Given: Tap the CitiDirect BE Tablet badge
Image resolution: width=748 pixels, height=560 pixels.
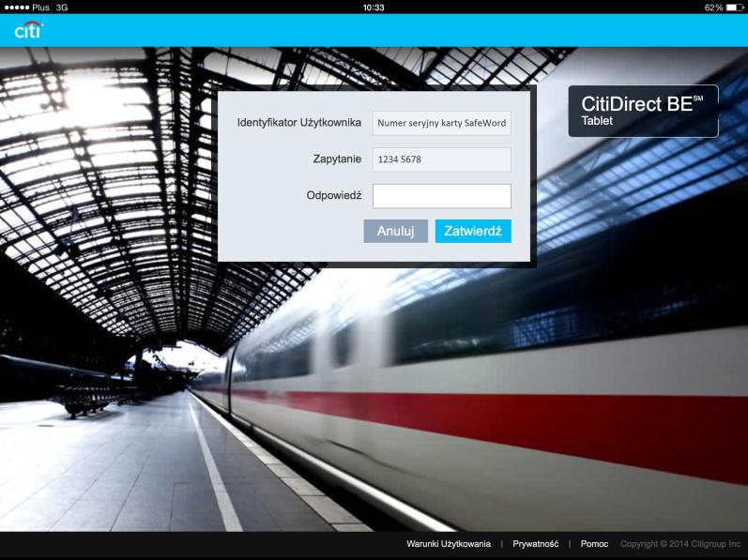Looking at the screenshot, I should point(644,111).
